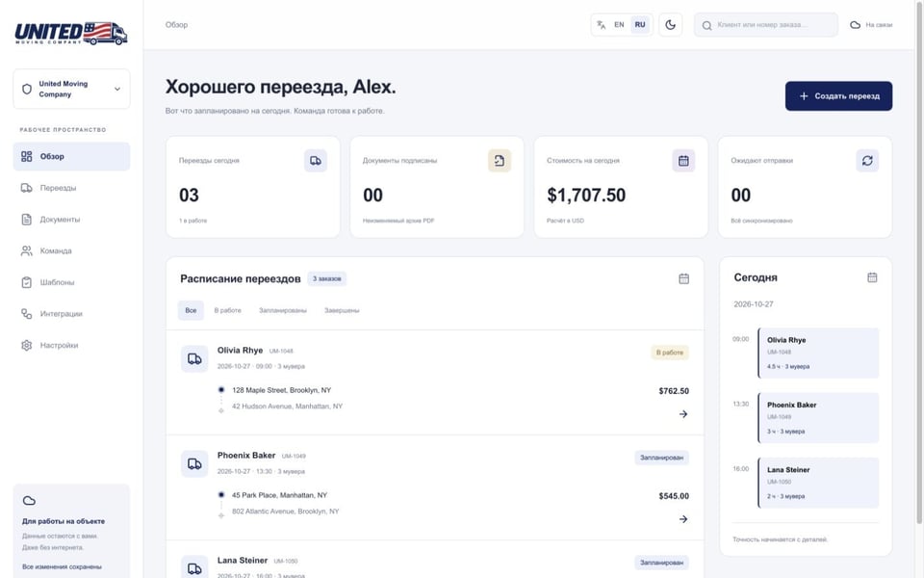Click the Создать переезд button
The height and width of the screenshot is (578, 924).
point(838,96)
